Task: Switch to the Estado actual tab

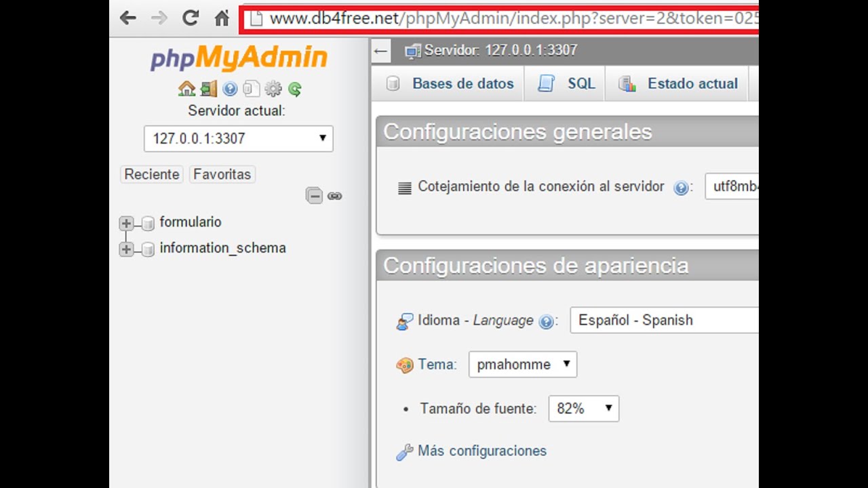Action: (x=677, y=83)
